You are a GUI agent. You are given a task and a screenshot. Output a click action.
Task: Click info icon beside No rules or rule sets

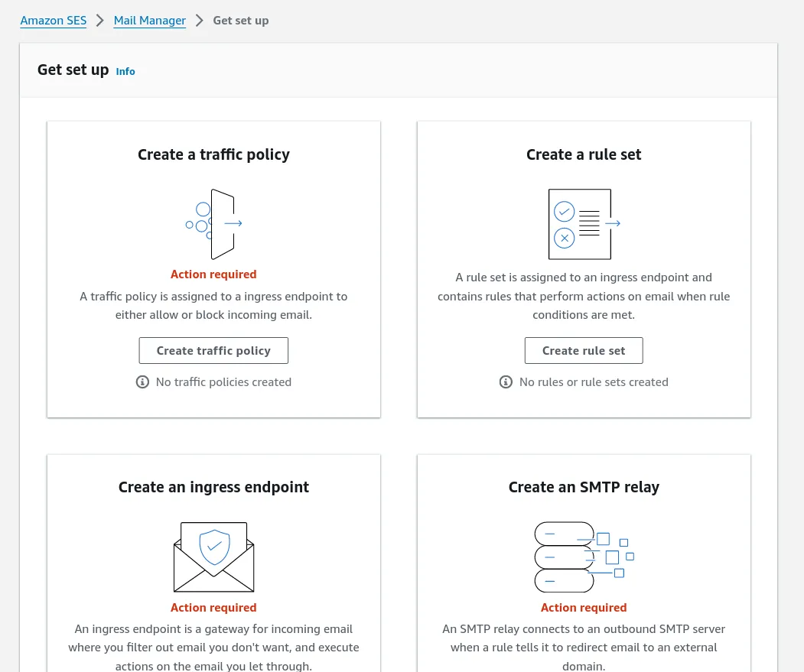506,382
